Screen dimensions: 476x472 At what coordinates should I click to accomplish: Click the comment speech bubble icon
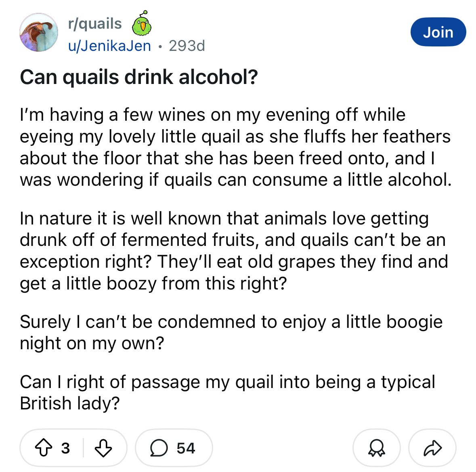(159, 448)
